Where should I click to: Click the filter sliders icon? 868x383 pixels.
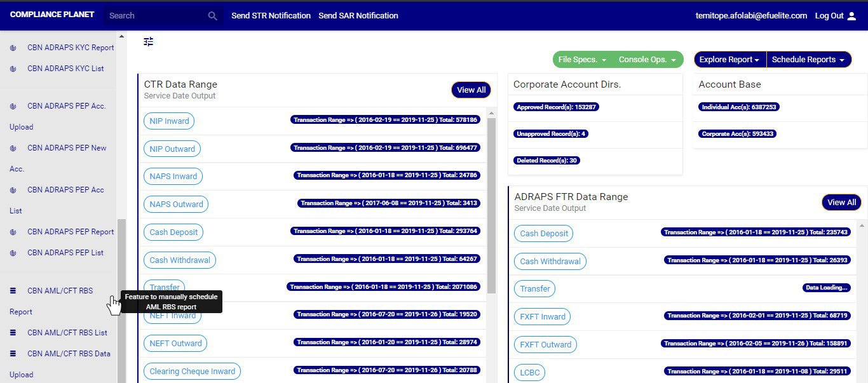(149, 42)
